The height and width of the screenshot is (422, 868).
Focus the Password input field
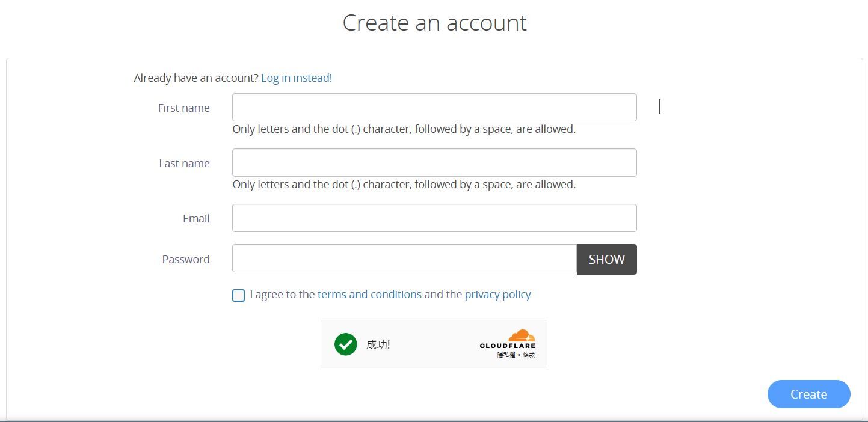(x=404, y=258)
